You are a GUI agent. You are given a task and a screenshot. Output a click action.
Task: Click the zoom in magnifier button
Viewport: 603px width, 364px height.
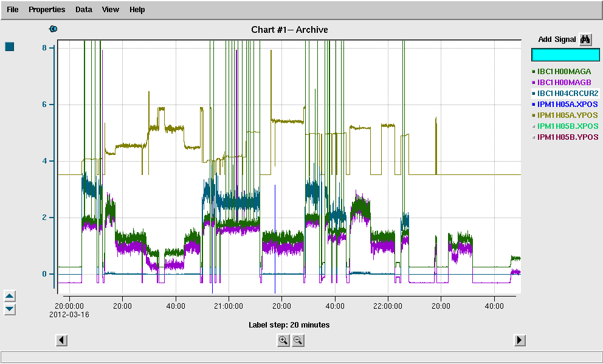point(283,340)
